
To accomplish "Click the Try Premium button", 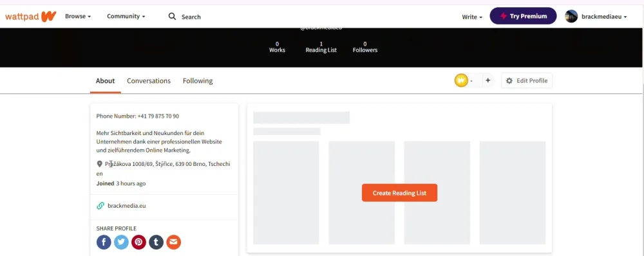I will 523,16.
